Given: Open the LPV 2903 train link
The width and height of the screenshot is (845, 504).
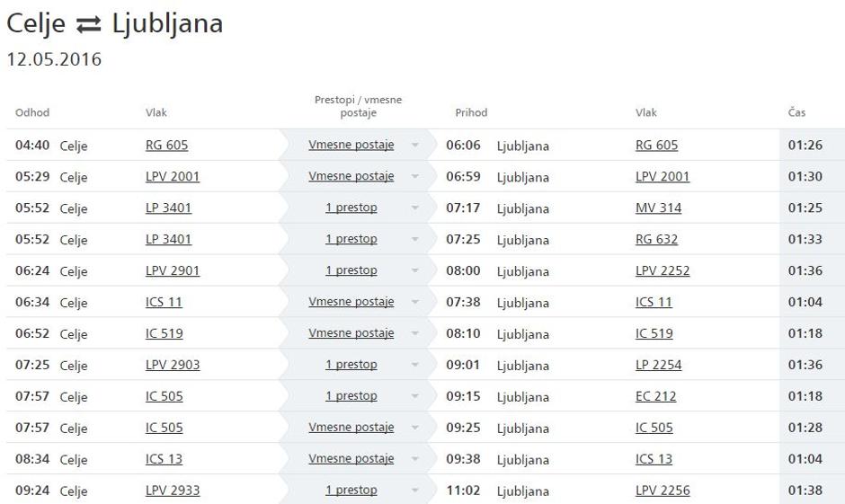Looking at the screenshot, I should pos(173,365).
